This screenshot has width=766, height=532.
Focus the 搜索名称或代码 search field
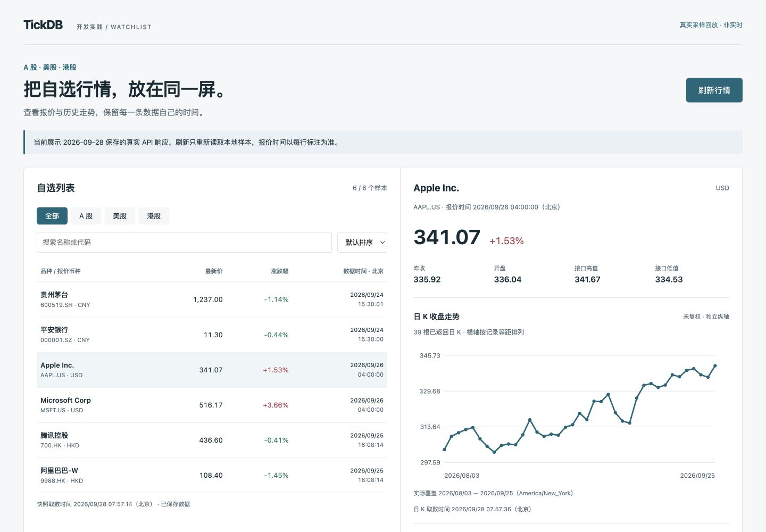pyautogui.click(x=184, y=242)
